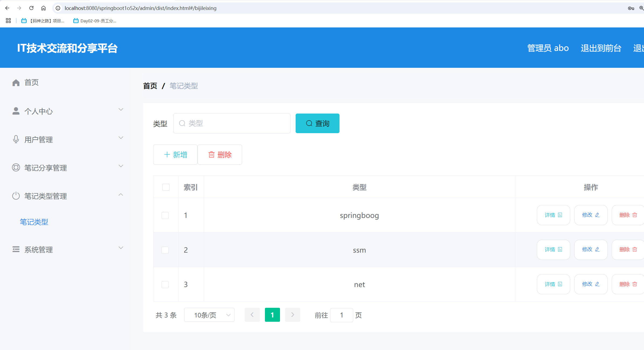Select page 1 in the pagination control
Image resolution: width=644 pixels, height=350 pixels.
[272, 315]
